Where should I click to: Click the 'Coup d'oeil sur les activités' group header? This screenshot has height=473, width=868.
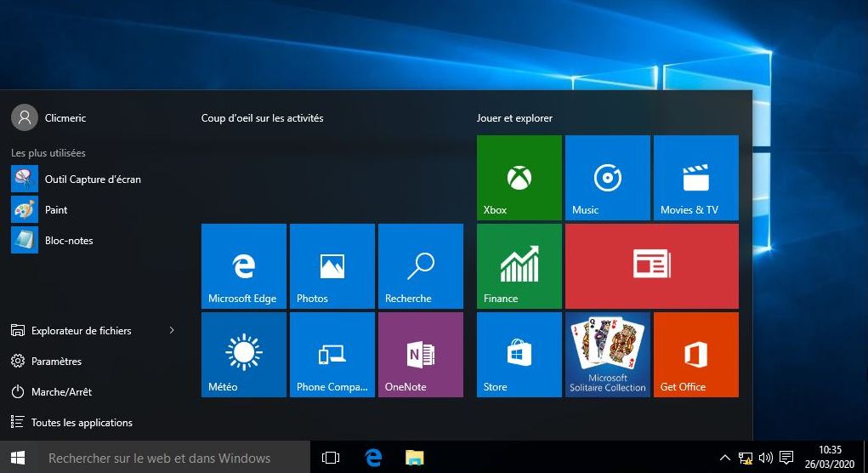[x=263, y=118]
